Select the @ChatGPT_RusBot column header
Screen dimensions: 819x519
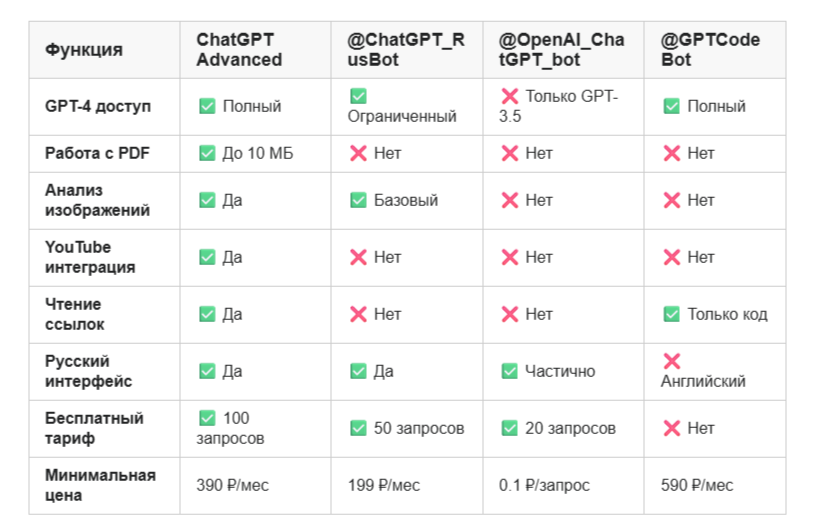(x=407, y=50)
